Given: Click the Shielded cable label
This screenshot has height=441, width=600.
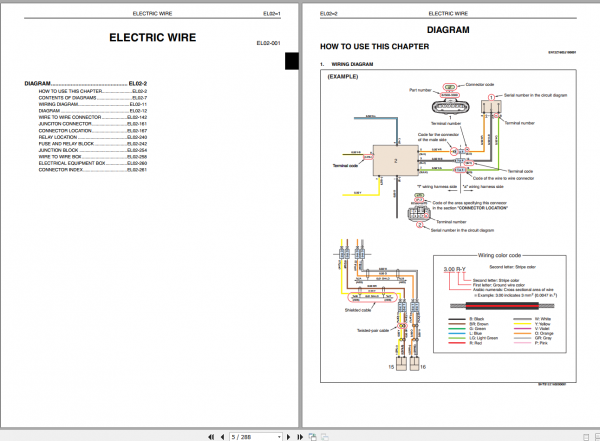Looking at the screenshot, I should [x=358, y=310].
